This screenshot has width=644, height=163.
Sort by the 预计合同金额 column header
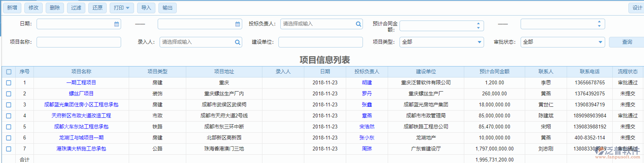coord(494,71)
